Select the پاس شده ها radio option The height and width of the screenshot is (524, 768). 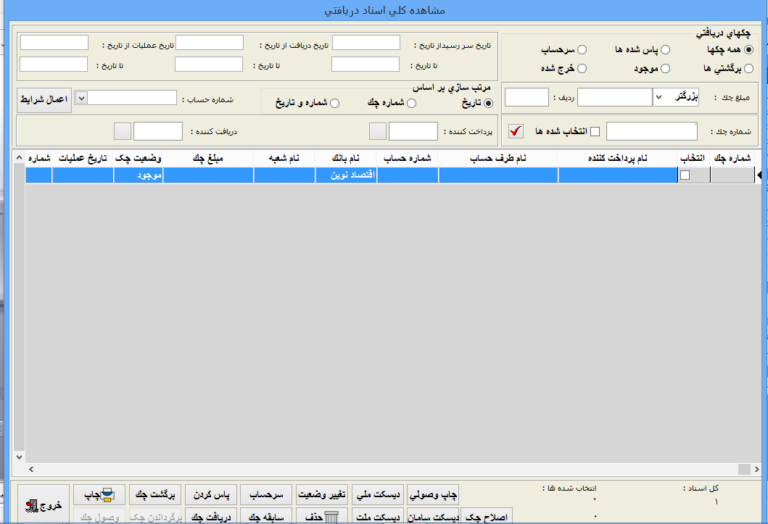(665, 49)
